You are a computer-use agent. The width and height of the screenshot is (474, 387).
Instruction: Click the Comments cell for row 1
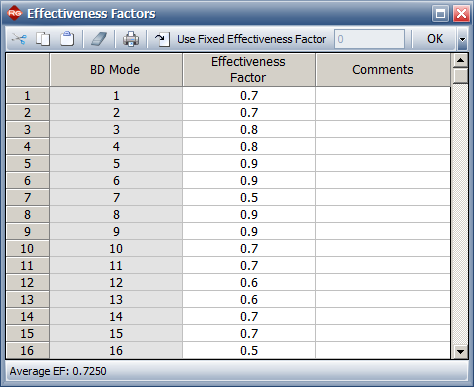tap(383, 95)
